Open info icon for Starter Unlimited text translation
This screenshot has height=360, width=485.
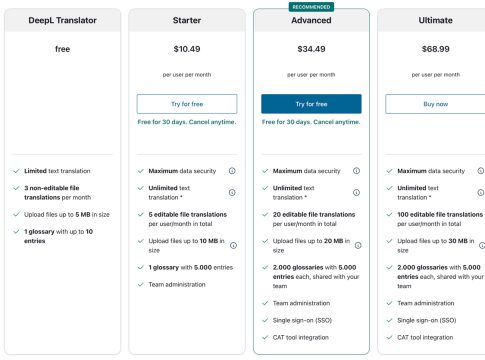pos(232,193)
